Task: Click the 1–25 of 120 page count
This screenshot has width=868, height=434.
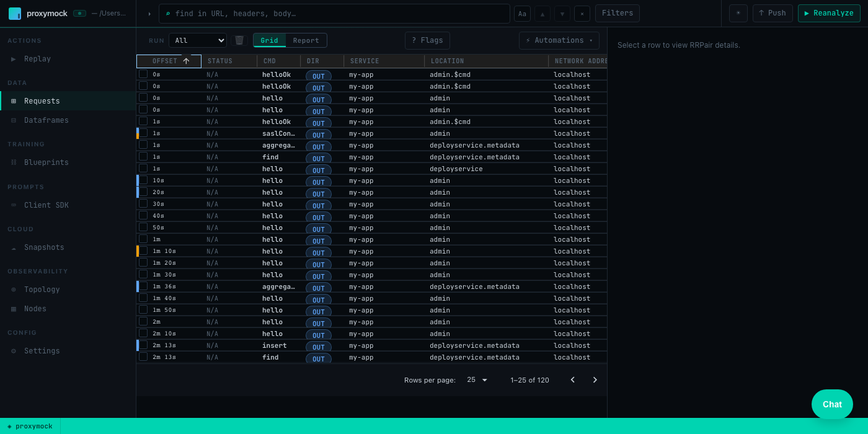Action: click(529, 380)
